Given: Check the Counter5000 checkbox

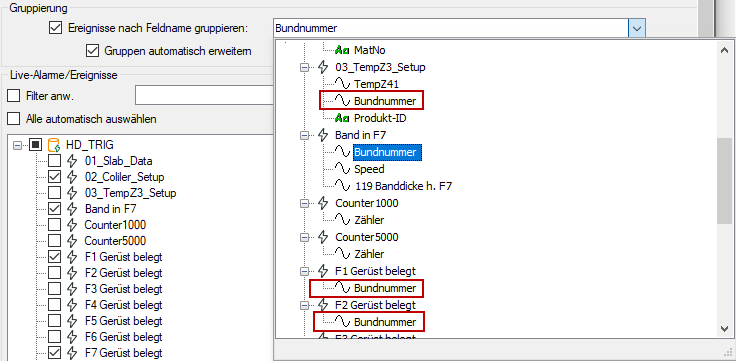Looking at the screenshot, I should coord(55,241).
